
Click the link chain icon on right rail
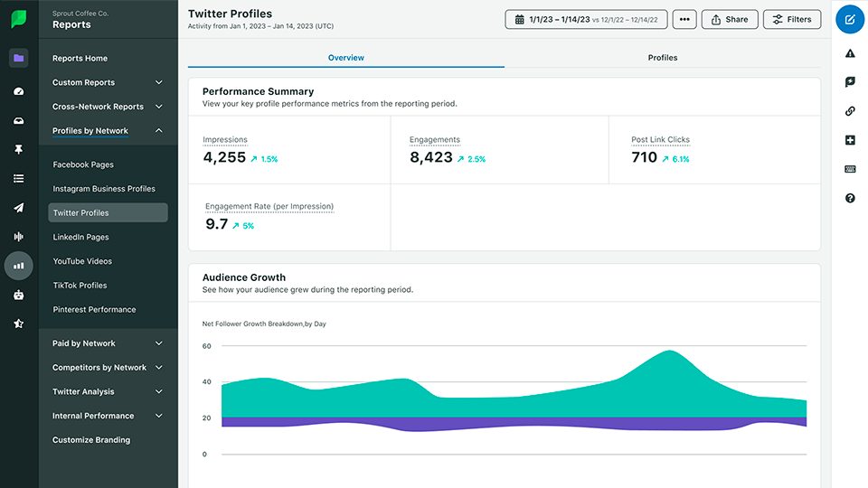(850, 111)
